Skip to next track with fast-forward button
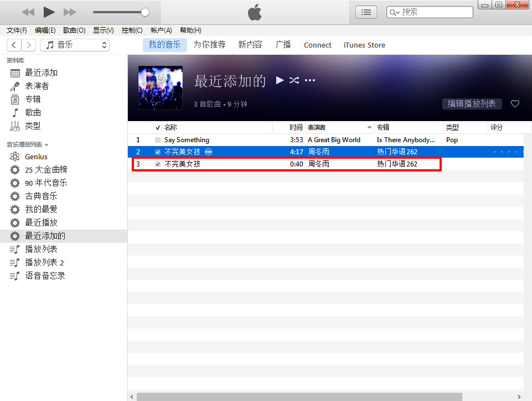Screen dimensions: 532x401 tap(70, 13)
